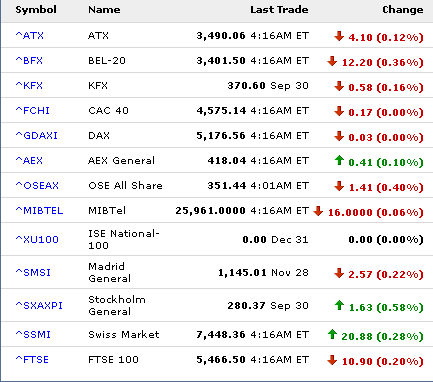Open the ^GDAXI quote link

[x=36, y=135]
